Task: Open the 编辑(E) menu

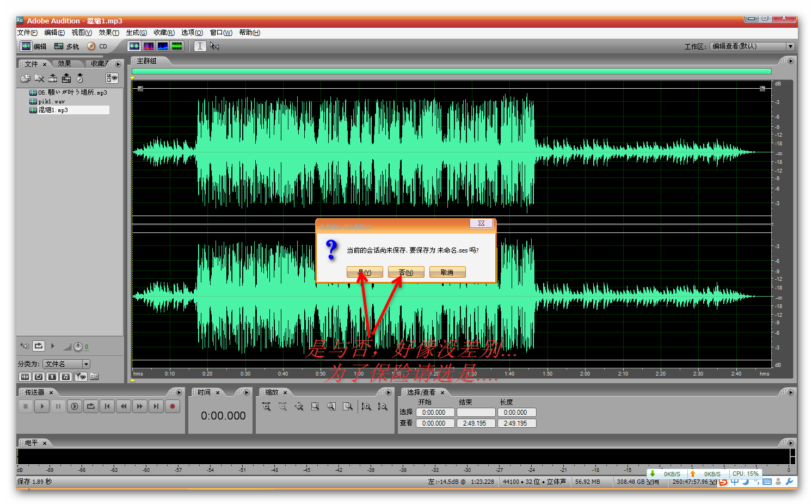Action: coord(54,33)
